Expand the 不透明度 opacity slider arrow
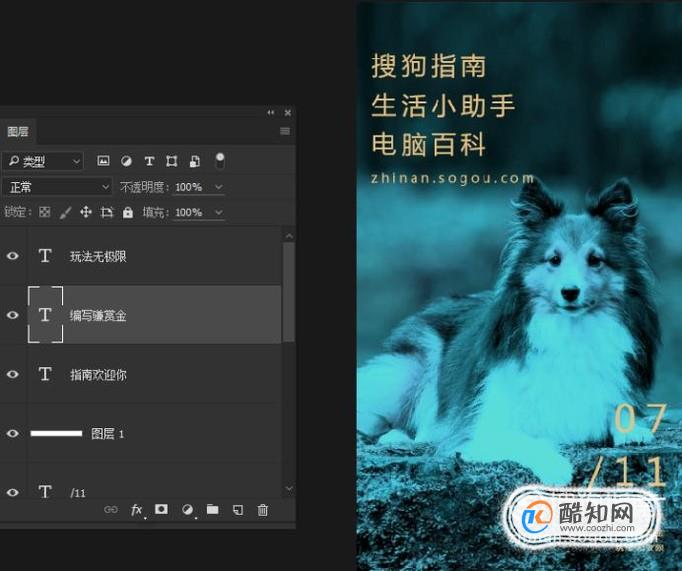The width and height of the screenshot is (682, 571). [218, 187]
